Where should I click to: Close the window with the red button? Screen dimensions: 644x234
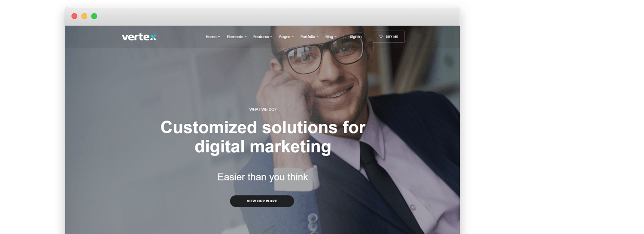click(74, 16)
